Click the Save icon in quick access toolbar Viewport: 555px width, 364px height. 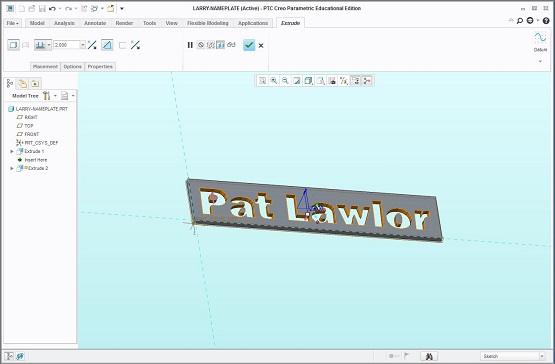(x=42, y=8)
